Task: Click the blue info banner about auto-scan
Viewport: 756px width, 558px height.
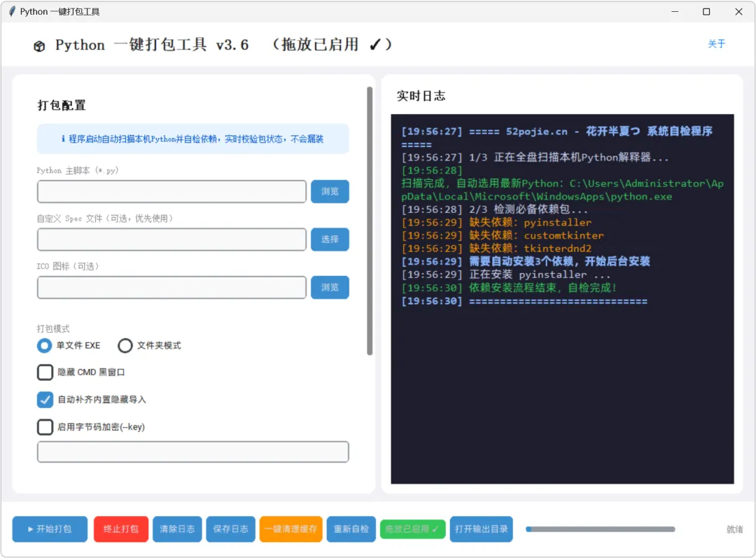Action: 193,139
